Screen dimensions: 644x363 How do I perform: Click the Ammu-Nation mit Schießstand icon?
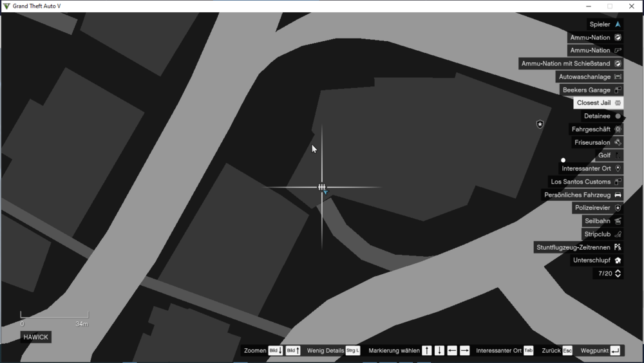(x=618, y=64)
